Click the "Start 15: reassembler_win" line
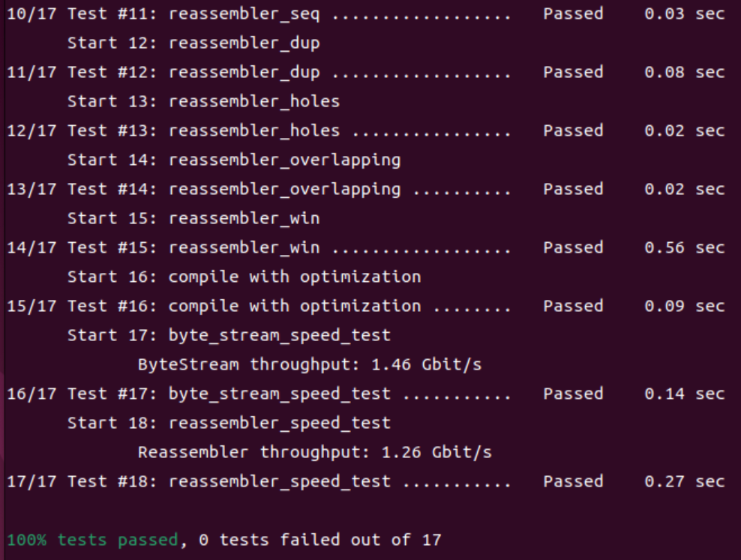 click(193, 219)
